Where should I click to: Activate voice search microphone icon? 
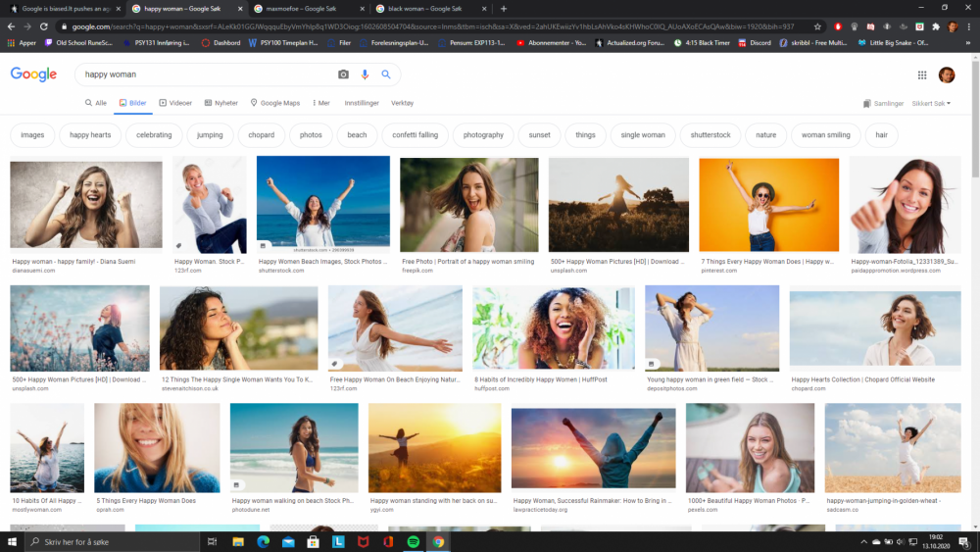tap(365, 75)
